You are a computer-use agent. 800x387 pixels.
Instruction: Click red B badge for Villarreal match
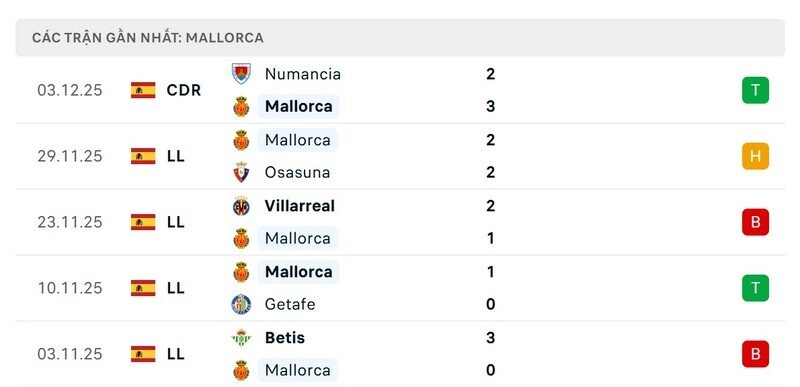point(755,222)
